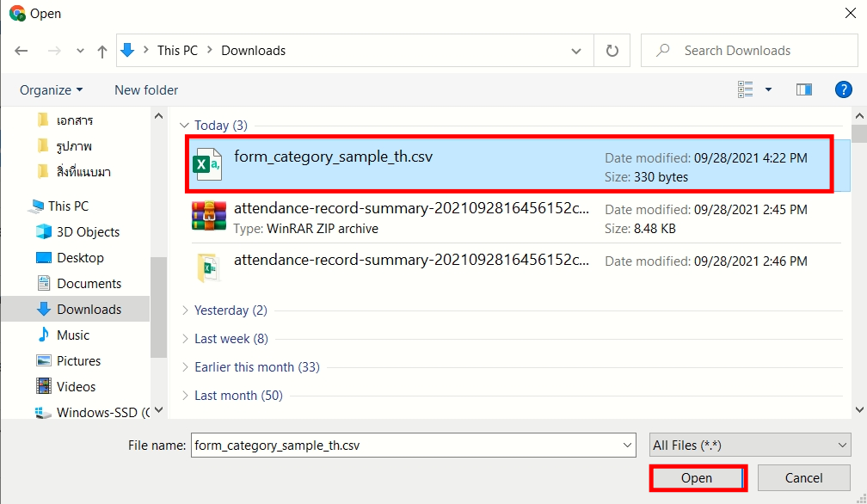
Task: Click New folder in toolbar
Action: (x=146, y=89)
